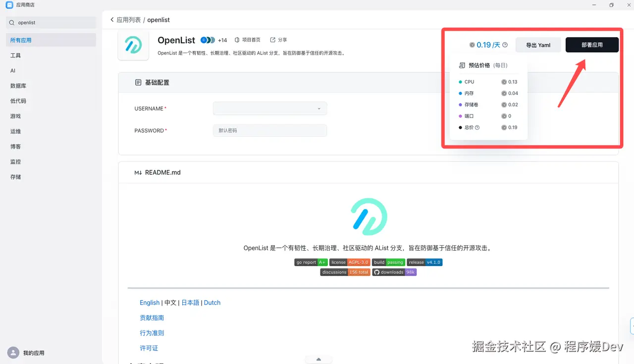Click the 端口 price row
The image size is (634, 364).
[488, 116]
